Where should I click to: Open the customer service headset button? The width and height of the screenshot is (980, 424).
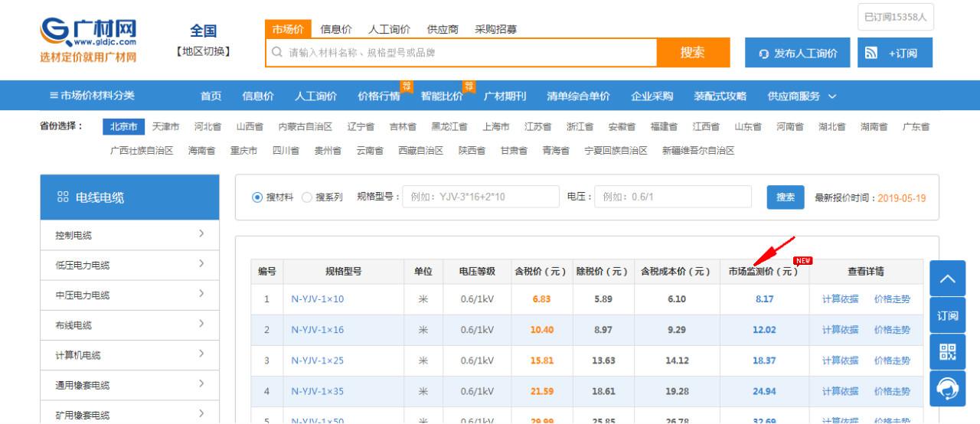[947, 389]
